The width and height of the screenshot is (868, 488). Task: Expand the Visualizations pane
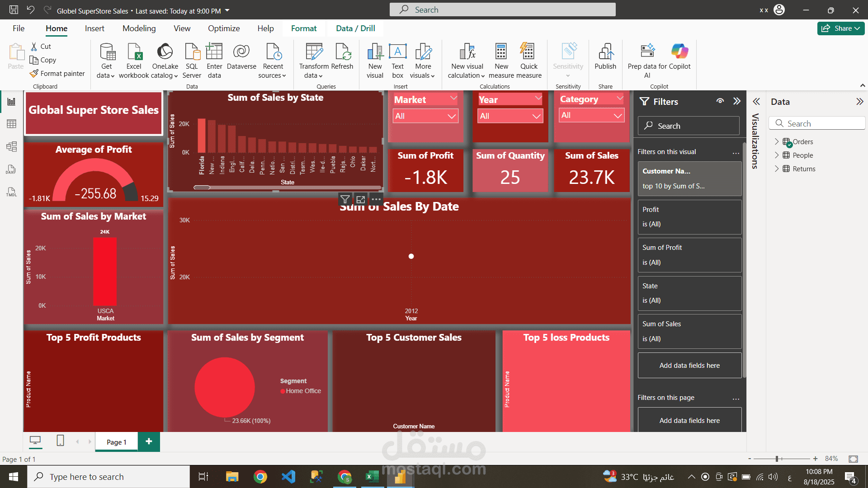(756, 102)
